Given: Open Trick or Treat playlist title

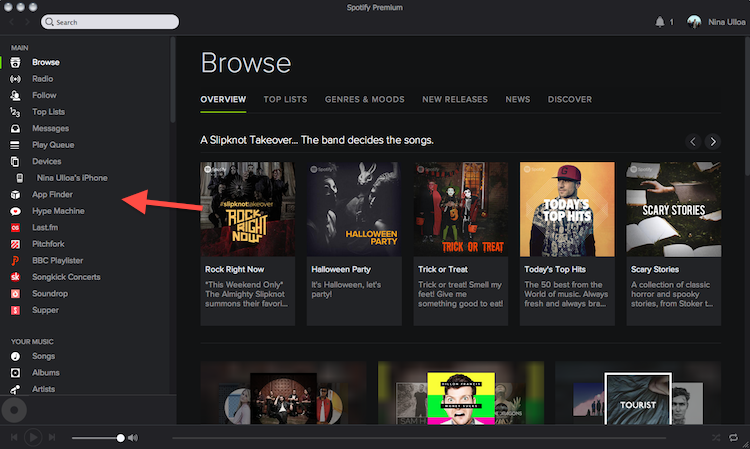Looking at the screenshot, I should (443, 269).
